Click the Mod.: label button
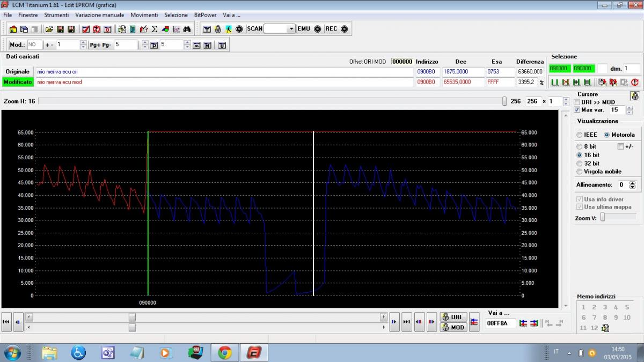 pyautogui.click(x=17, y=45)
